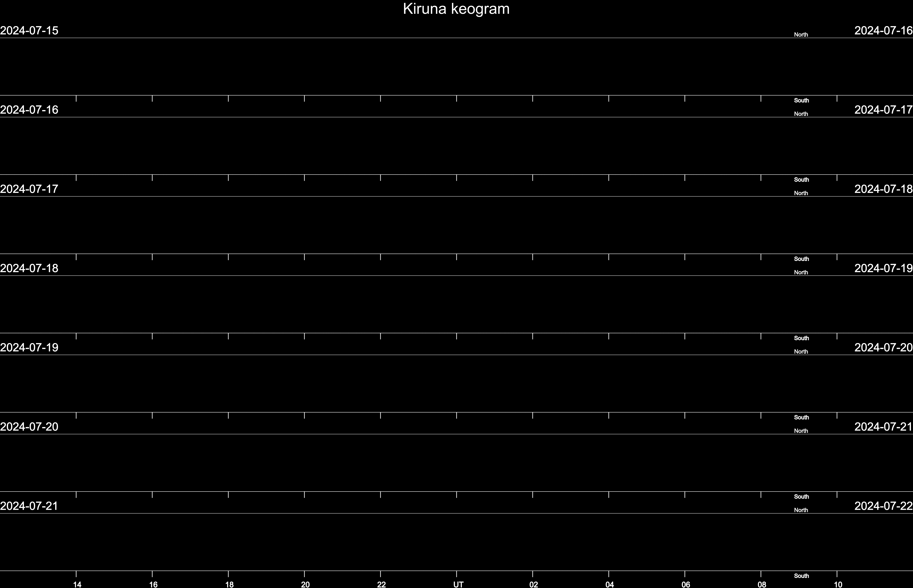913x588 pixels.
Task: Select left-side "2024-07-17" start date label
Action: pos(29,189)
